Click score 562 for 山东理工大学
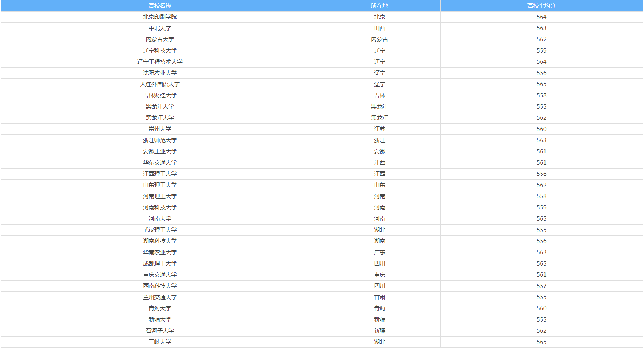The image size is (644, 349). 541,185
